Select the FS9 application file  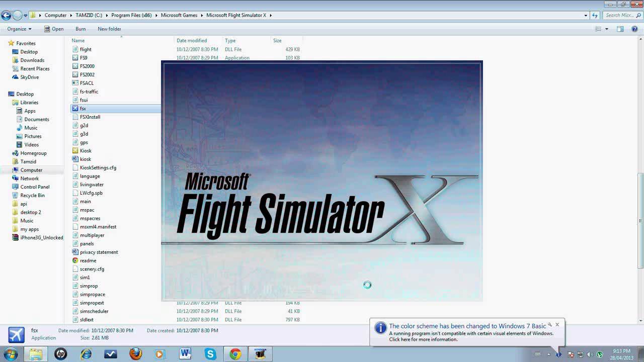[x=84, y=58]
